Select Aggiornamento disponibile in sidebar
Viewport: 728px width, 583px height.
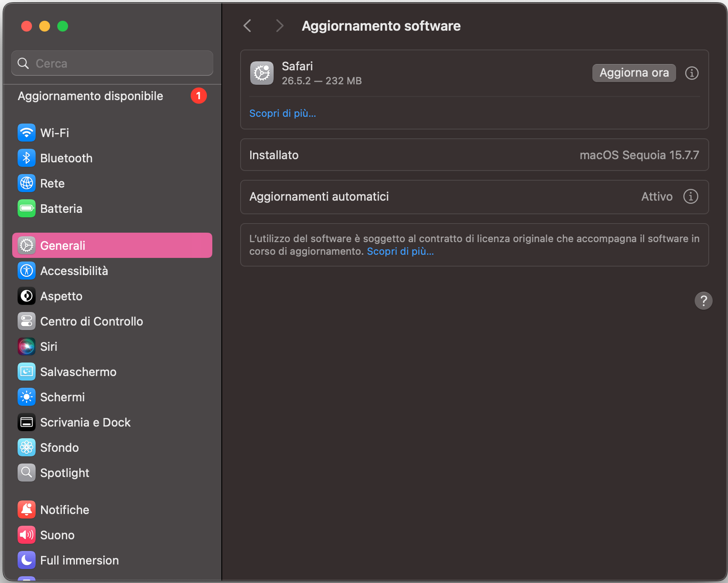(x=112, y=96)
